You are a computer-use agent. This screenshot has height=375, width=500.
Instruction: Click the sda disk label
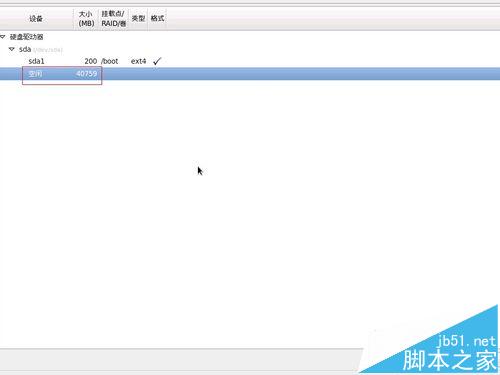click(x=25, y=49)
